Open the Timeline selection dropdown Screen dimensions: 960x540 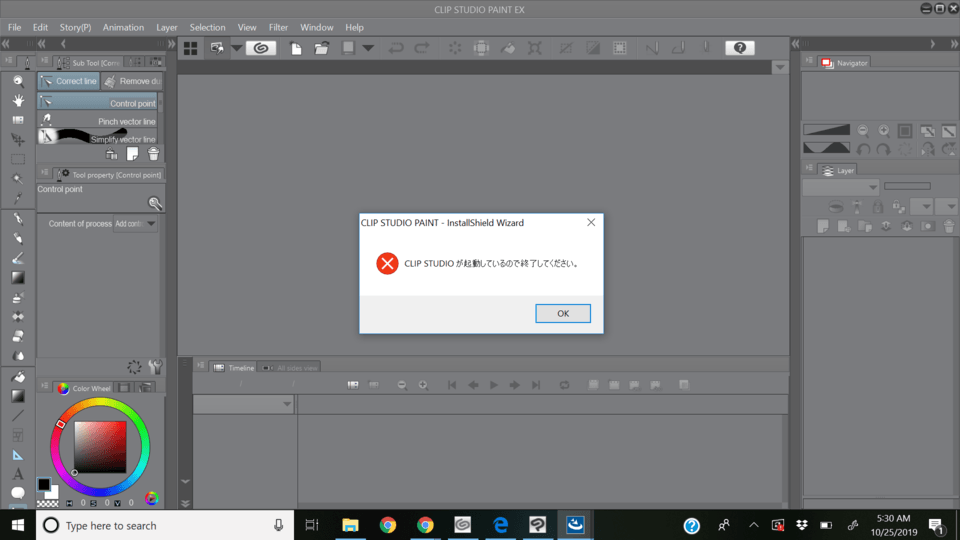tap(244, 404)
